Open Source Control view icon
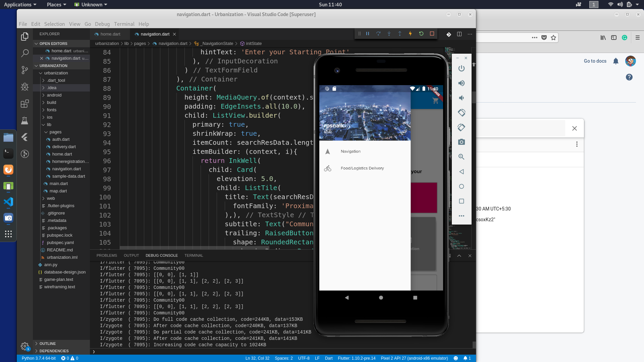644x362 pixels. pyautogui.click(x=25, y=70)
